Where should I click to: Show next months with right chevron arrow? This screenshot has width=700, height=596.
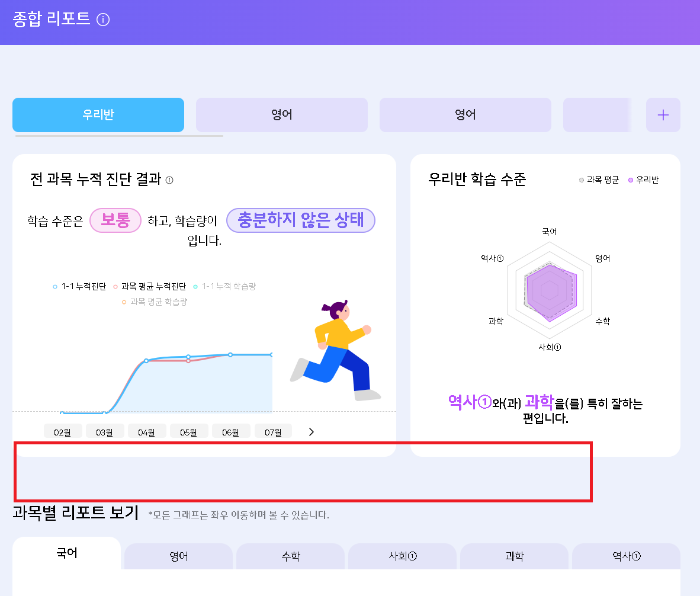pos(311,432)
